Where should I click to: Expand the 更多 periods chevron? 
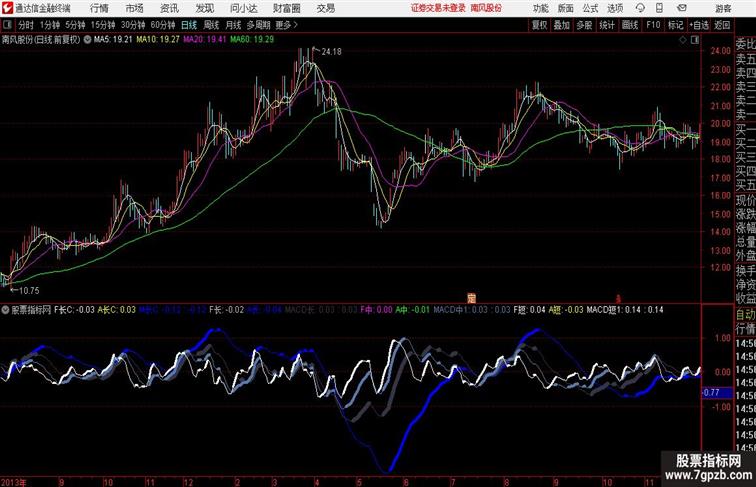point(287,25)
